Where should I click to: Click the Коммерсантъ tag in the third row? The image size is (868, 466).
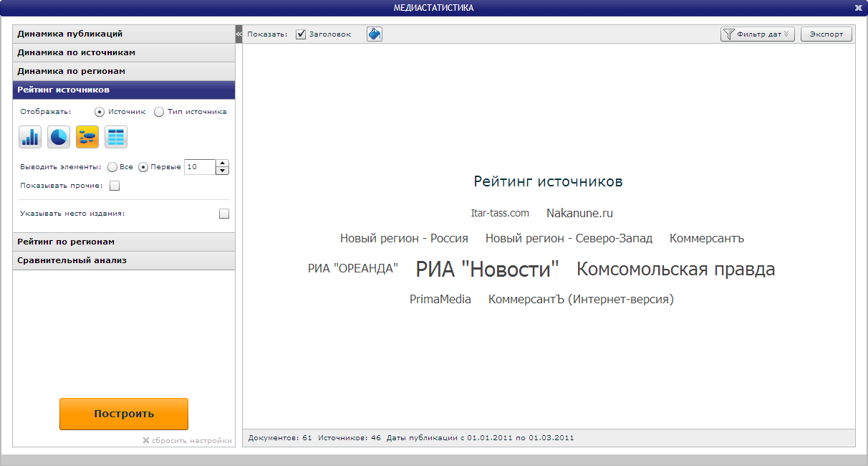(707, 239)
